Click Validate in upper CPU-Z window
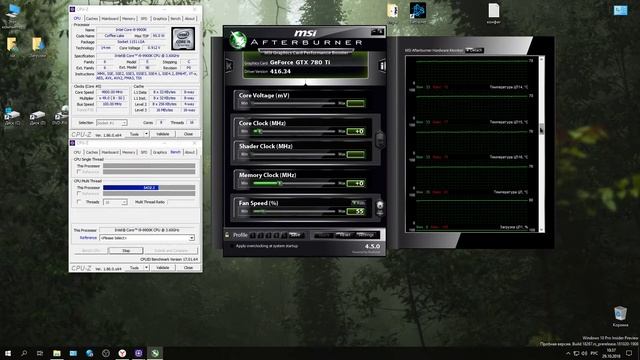 pyautogui.click(x=162, y=134)
